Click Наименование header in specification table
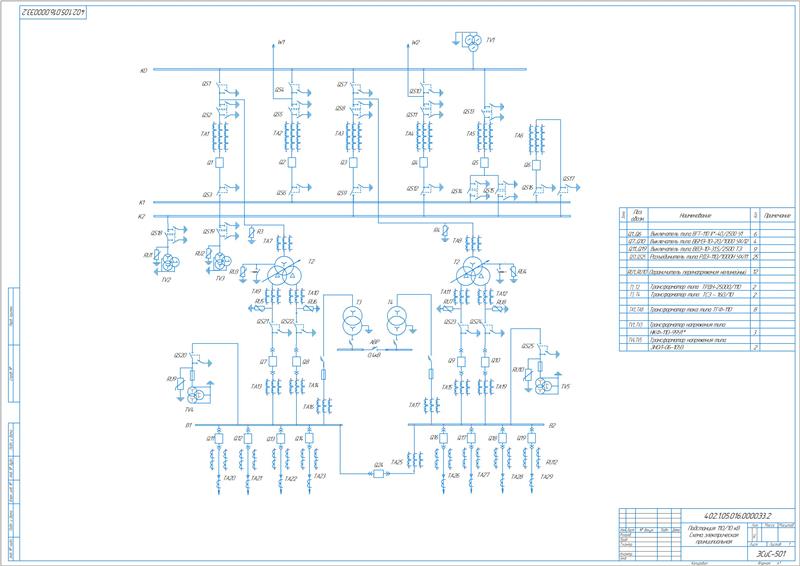 click(x=695, y=215)
